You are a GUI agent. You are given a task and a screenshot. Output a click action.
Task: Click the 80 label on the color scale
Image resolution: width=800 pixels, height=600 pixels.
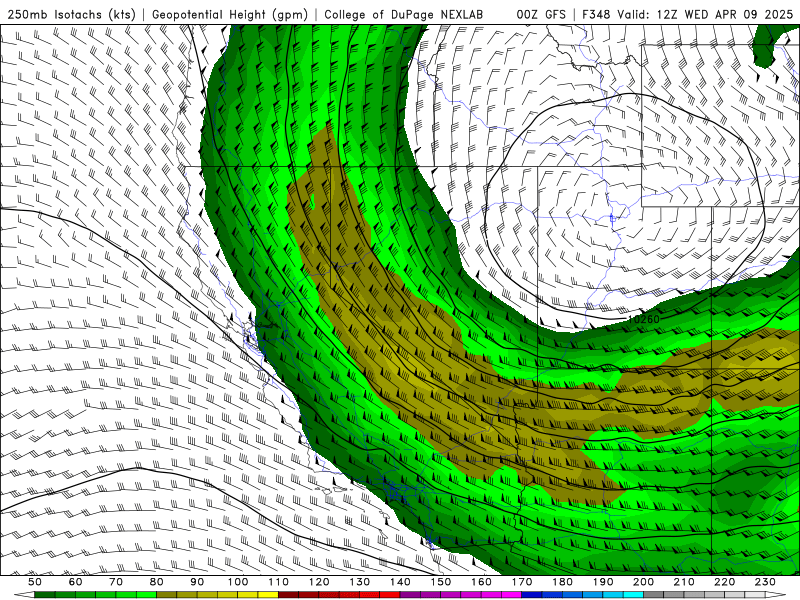(x=157, y=582)
